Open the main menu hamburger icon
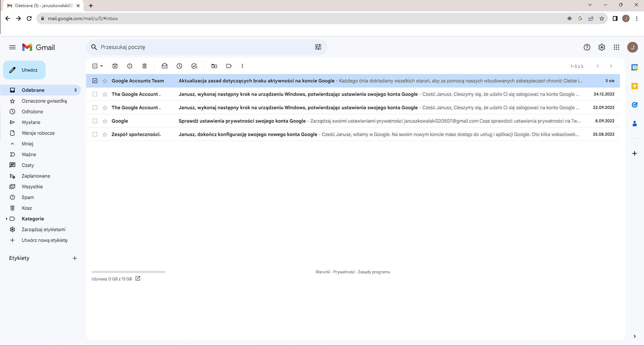 pyautogui.click(x=12, y=47)
